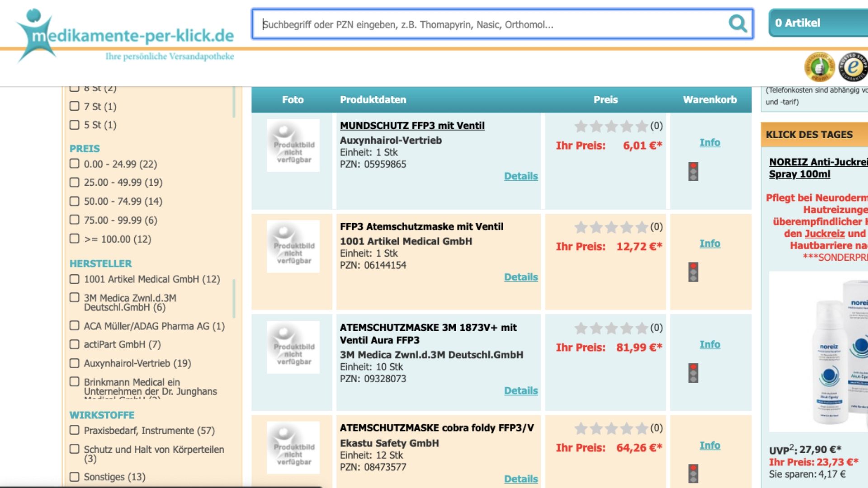The width and height of the screenshot is (868, 488).
Task: Click star rating of FFP3 Atemschutzmaske mit Ventil
Action: pyautogui.click(x=611, y=227)
